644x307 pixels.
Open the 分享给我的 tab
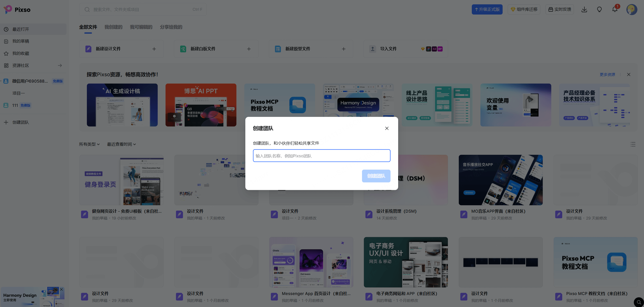click(x=171, y=27)
